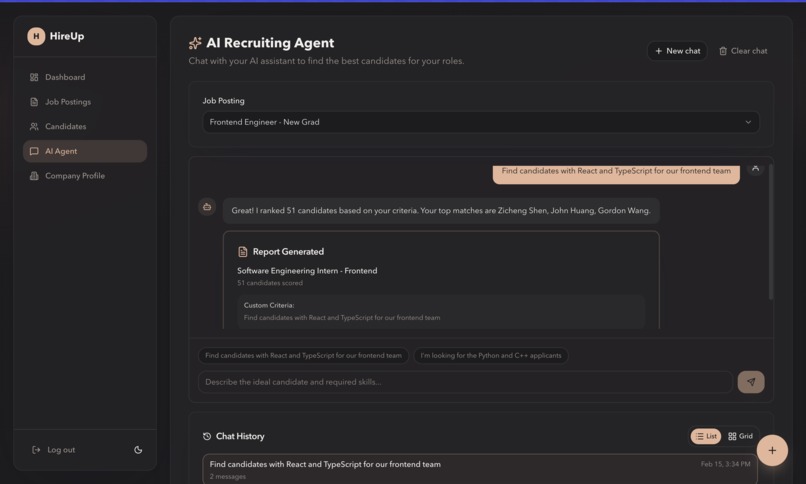Click the user message about React and TypeScript
This screenshot has height=484, width=806.
(x=616, y=173)
